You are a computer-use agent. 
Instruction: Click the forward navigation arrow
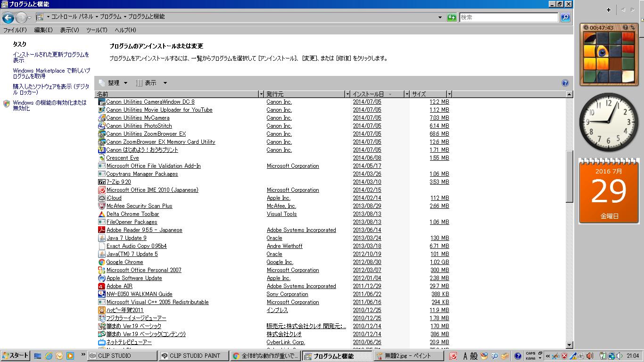coord(21,18)
